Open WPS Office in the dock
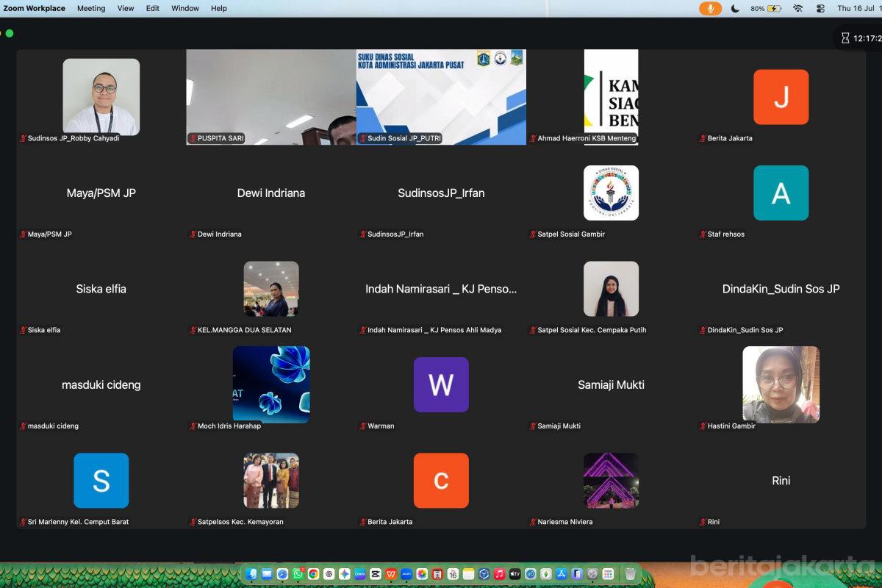This screenshot has height=588, width=882. [390, 573]
